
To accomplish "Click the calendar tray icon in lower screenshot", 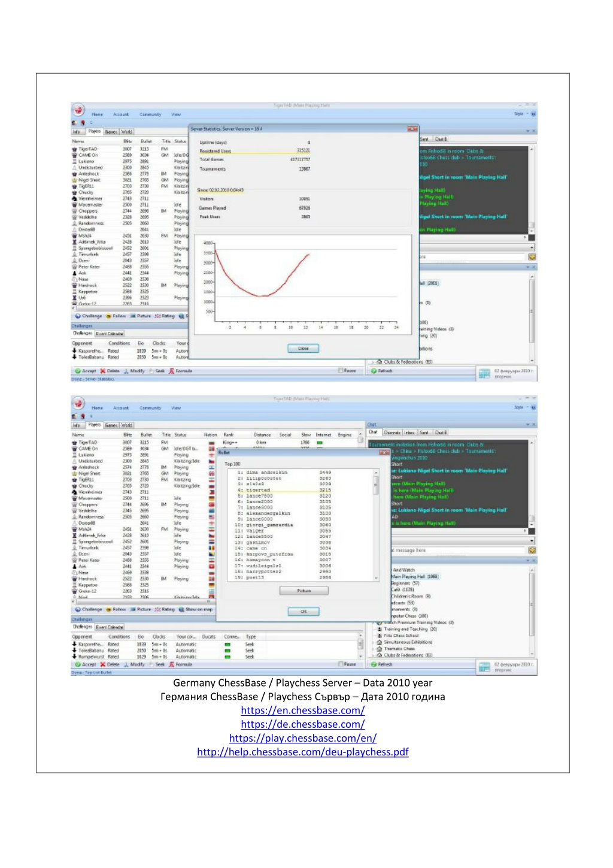I will tap(485, 667).
